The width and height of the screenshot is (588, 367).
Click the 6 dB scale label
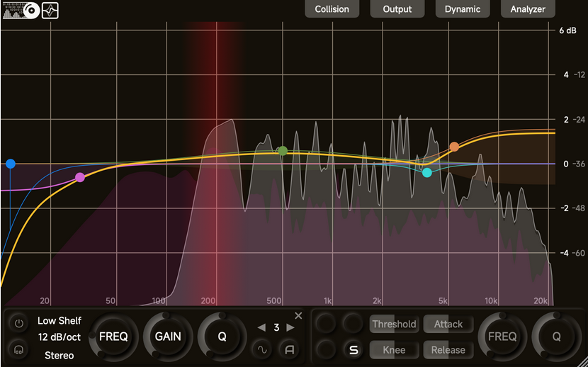567,30
